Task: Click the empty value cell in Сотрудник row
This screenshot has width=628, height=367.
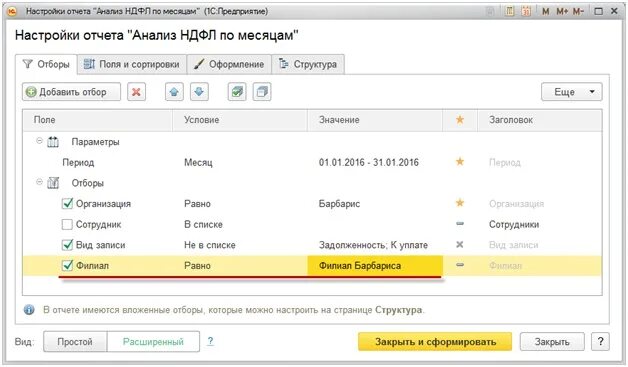Action: [375, 224]
